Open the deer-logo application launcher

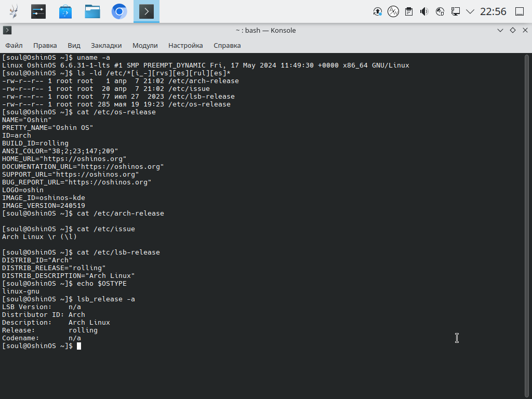[14, 11]
